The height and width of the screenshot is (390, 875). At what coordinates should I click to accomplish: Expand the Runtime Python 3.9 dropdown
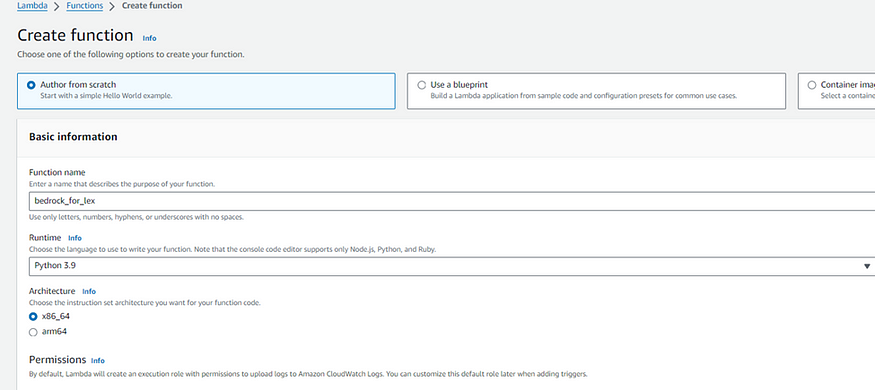pyautogui.click(x=451, y=266)
